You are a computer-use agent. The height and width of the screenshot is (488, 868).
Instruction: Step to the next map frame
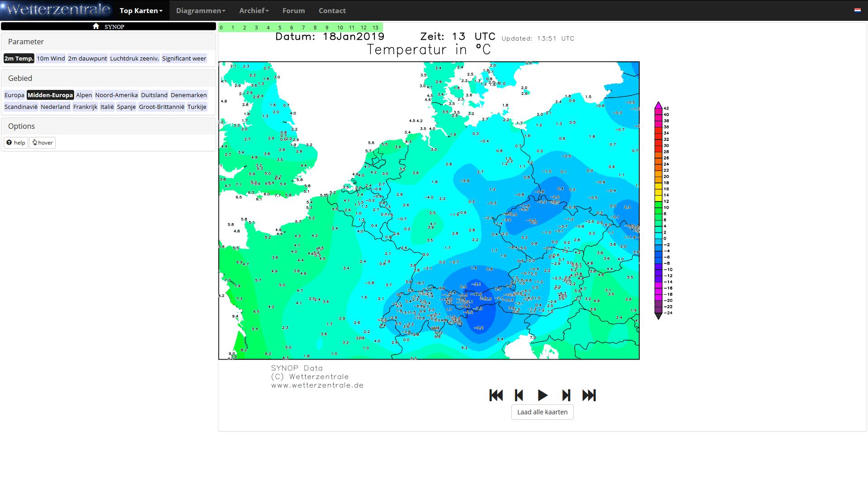tap(566, 395)
